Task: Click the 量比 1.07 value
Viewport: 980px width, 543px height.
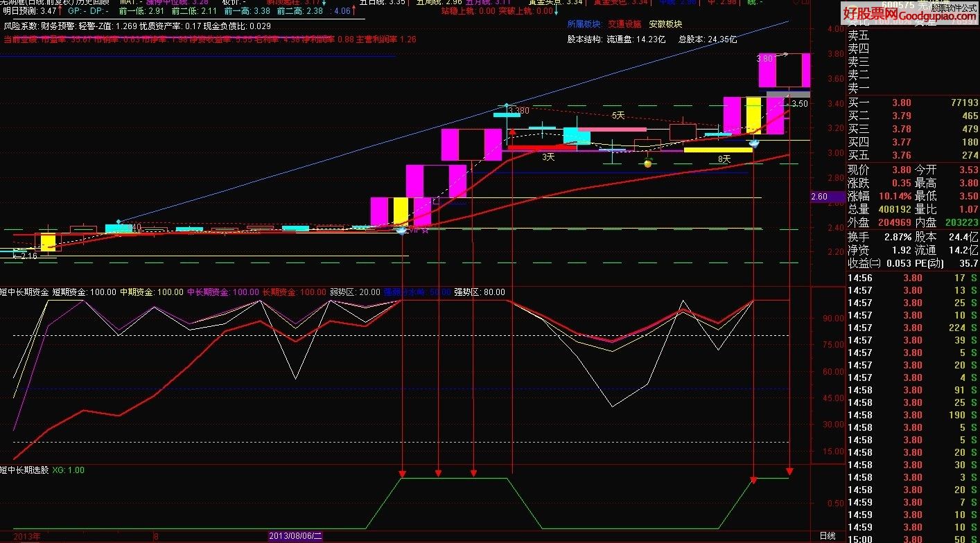Action: click(x=968, y=210)
